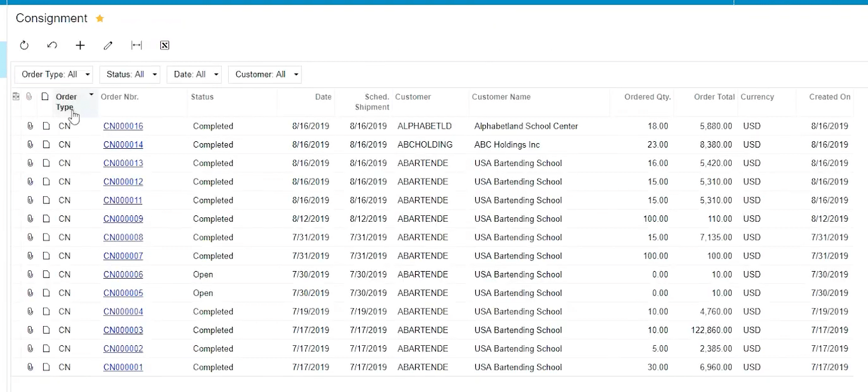Viewport: 868px width, 392px height.
Task: Click the note icon in the CN000014 row
Action: pyautogui.click(x=46, y=144)
